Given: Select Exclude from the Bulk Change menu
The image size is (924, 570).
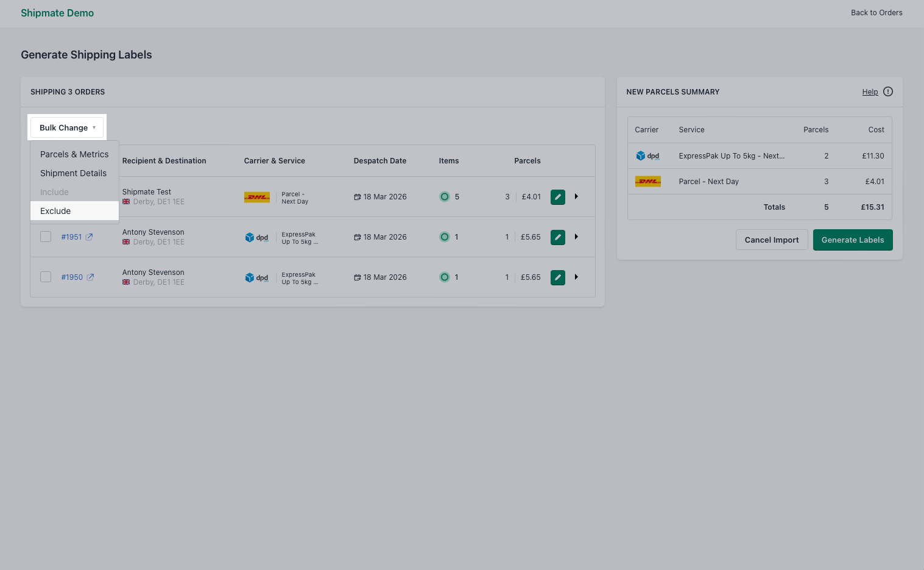Looking at the screenshot, I should (55, 211).
